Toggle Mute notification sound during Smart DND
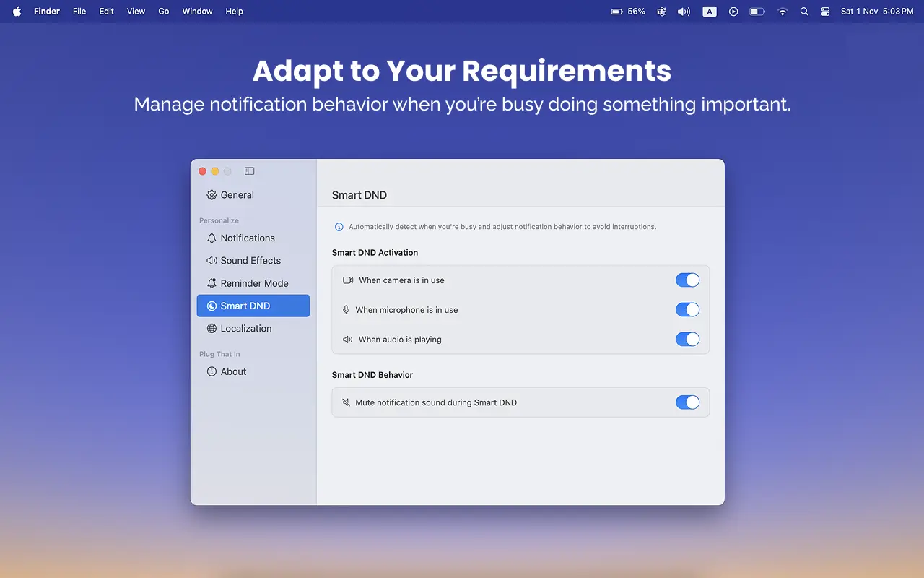This screenshot has height=578, width=924. tap(687, 402)
